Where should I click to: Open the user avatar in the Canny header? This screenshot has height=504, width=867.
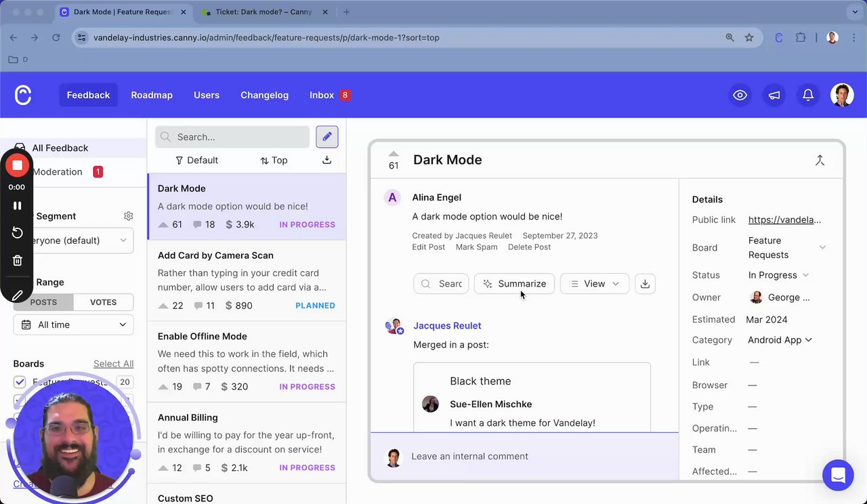coord(842,95)
